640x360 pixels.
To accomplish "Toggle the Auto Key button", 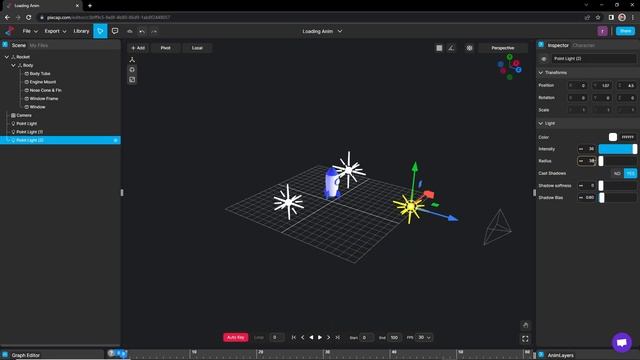I will pos(236,338).
